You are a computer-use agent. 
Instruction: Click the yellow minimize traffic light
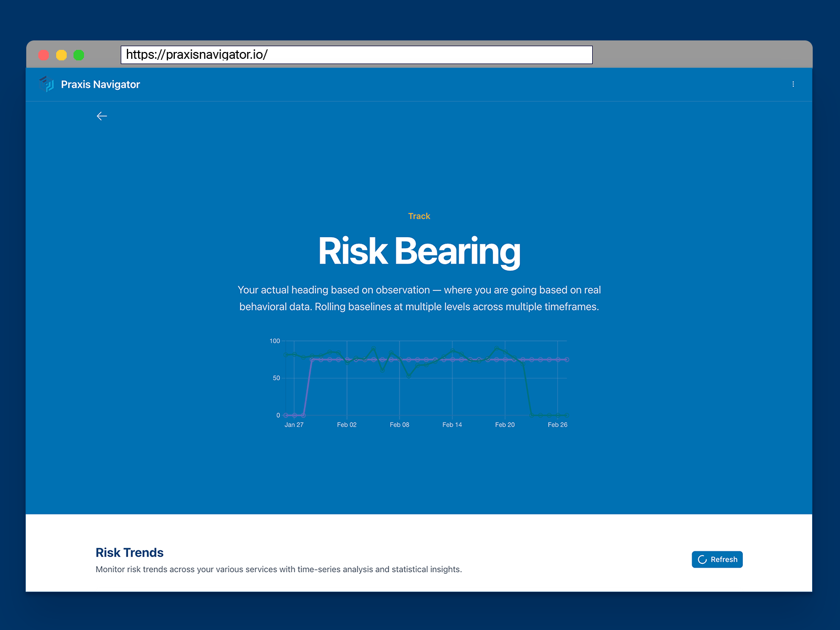(x=61, y=55)
